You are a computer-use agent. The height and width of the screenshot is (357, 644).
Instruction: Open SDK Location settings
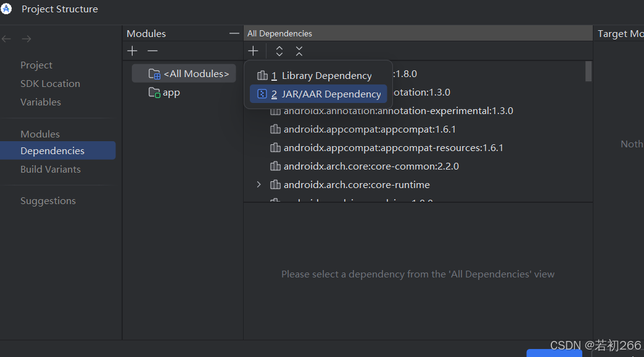(x=50, y=83)
